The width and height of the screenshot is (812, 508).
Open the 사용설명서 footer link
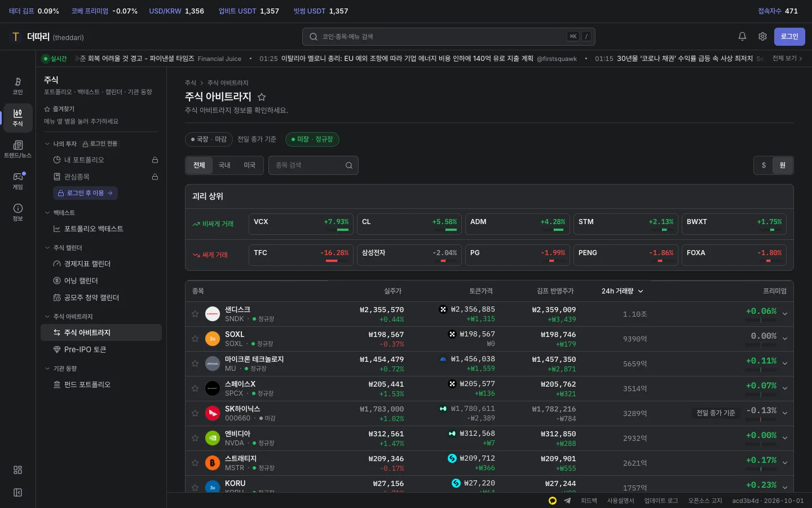[x=621, y=501]
